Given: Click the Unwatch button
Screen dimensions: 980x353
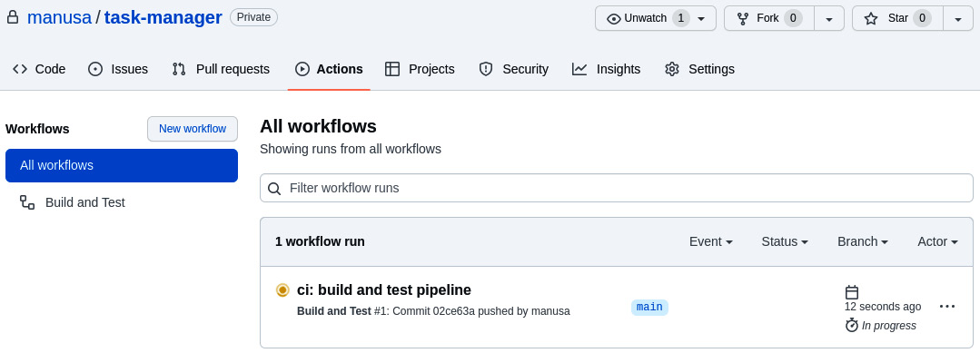Looking at the screenshot, I should (656, 19).
